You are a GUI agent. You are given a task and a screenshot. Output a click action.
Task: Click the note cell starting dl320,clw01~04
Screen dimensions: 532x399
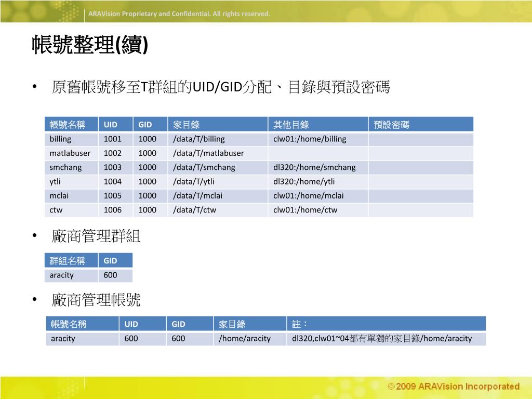click(386, 339)
